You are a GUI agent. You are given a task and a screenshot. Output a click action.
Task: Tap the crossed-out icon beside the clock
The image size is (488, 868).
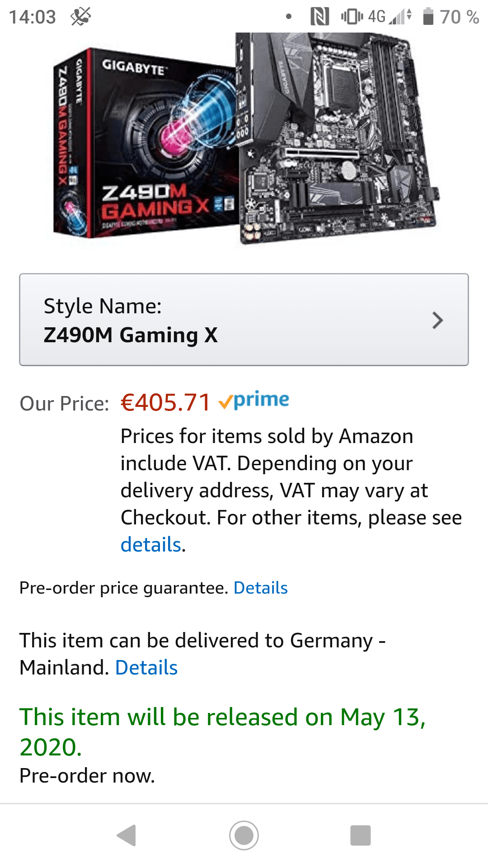pyautogui.click(x=80, y=17)
